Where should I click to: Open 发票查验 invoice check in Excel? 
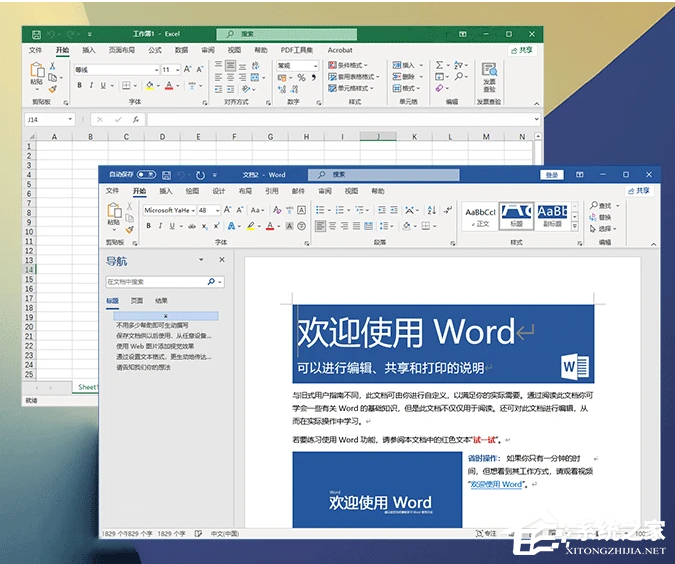[x=489, y=77]
